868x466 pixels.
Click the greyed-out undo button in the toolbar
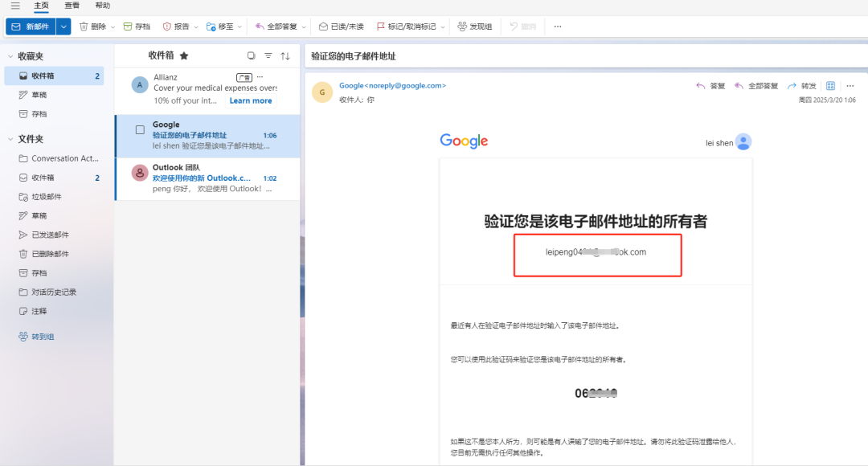point(523,27)
